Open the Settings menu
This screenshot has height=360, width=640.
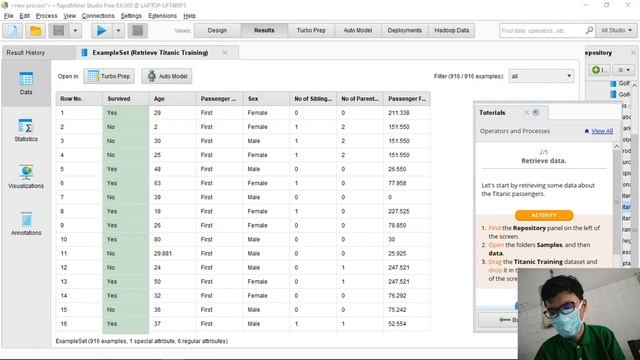[131, 16]
